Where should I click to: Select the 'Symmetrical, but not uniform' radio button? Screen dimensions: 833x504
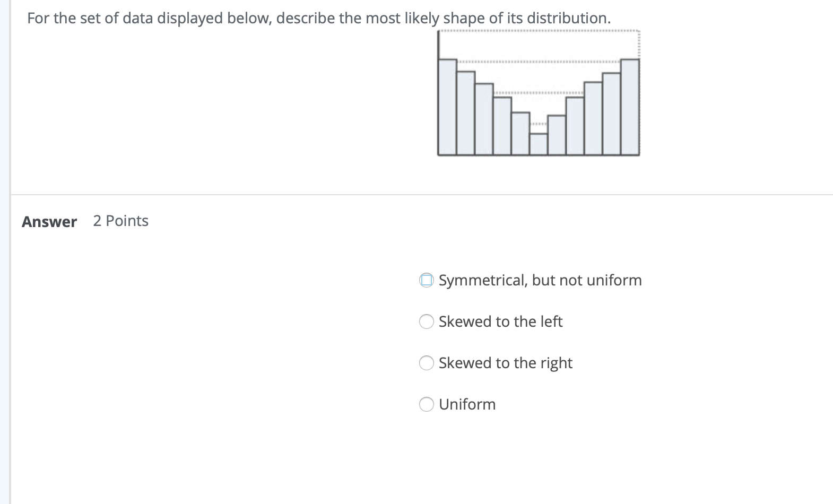click(x=426, y=280)
